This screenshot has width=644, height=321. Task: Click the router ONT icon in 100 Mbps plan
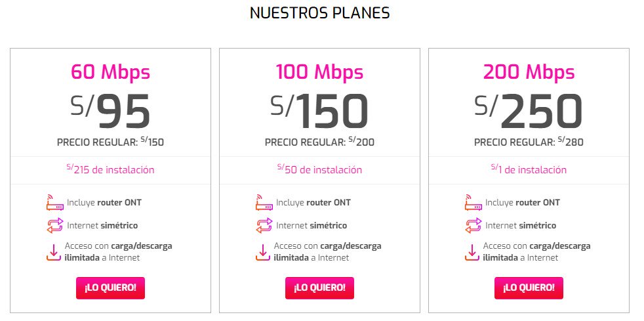pos(264,203)
